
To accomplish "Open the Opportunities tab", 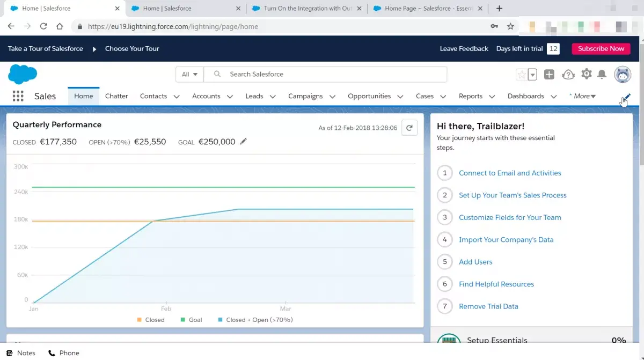I will coord(369,96).
